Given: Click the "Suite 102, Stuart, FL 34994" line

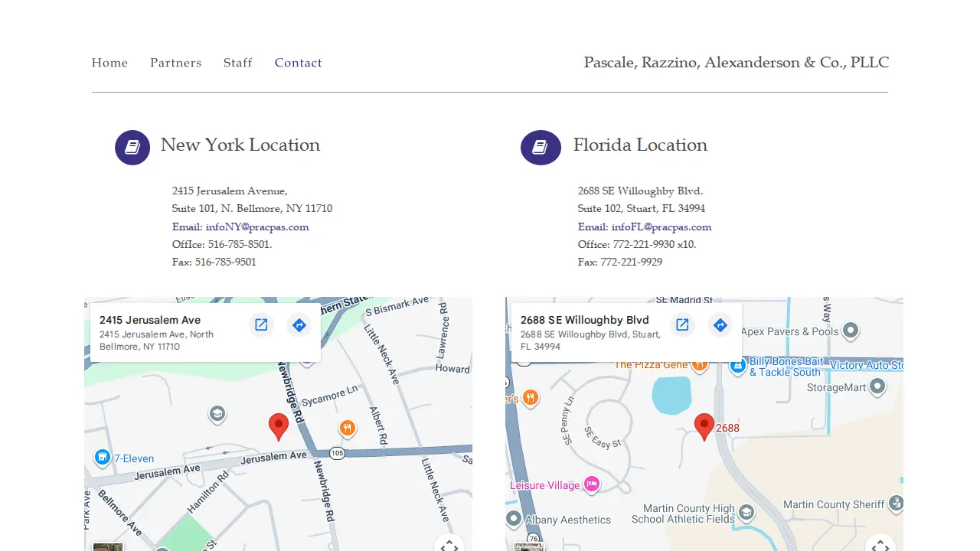Looking at the screenshot, I should 642,208.
